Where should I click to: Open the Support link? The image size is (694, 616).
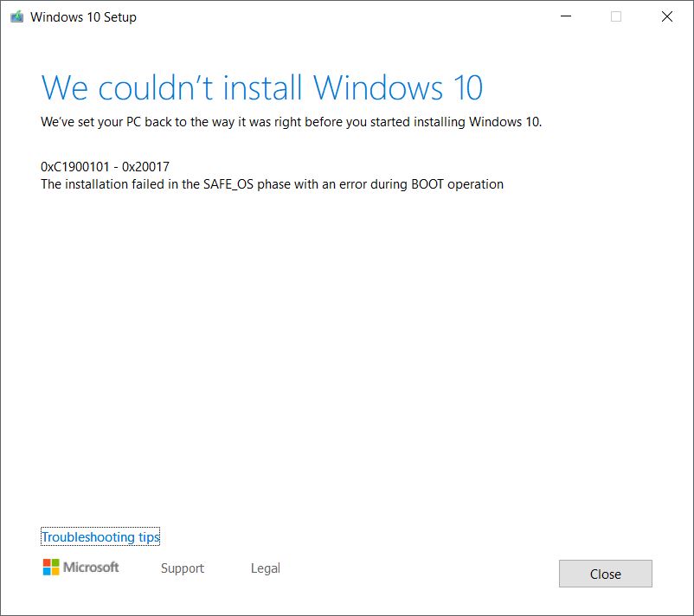[x=183, y=568]
